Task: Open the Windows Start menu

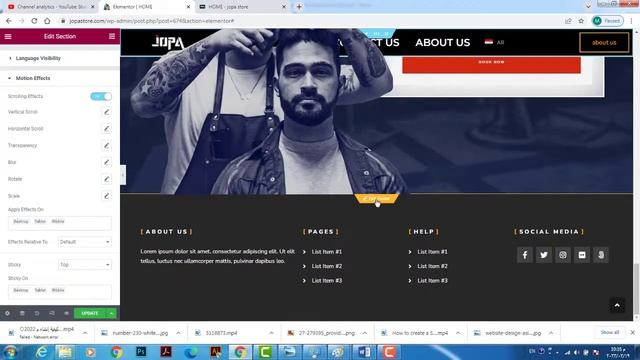Action: 11,352
